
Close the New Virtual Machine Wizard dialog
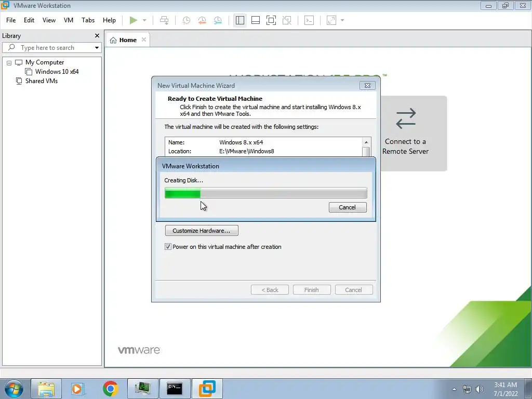point(367,86)
